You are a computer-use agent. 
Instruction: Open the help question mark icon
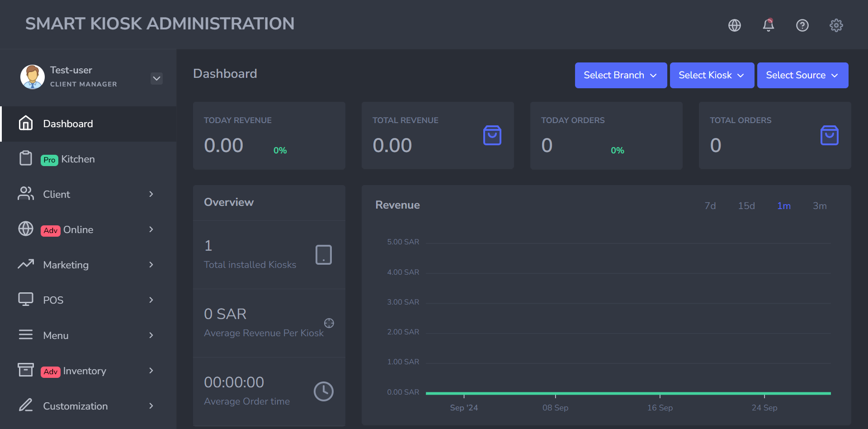pos(802,25)
